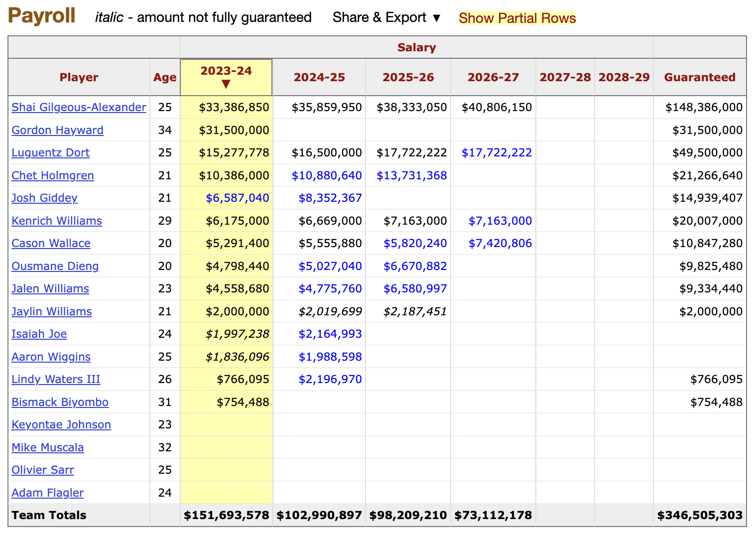The image size is (756, 534).
Task: Open Josh Giddey player link
Action: (44, 198)
